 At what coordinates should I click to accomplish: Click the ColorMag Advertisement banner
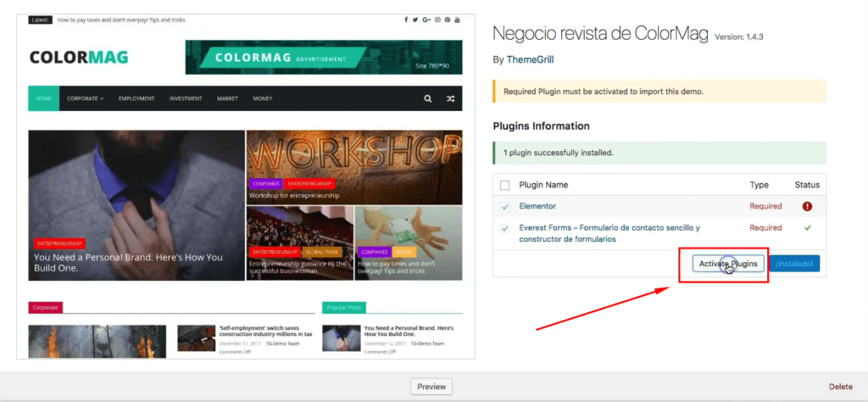[324, 57]
